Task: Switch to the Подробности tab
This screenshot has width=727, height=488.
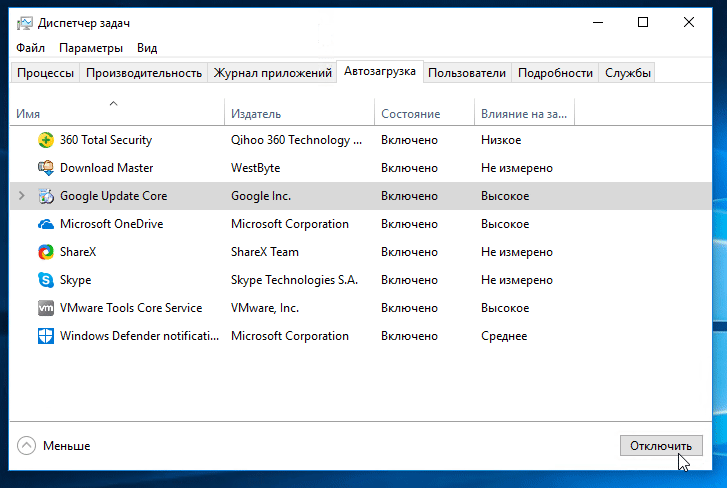Action: [x=555, y=73]
